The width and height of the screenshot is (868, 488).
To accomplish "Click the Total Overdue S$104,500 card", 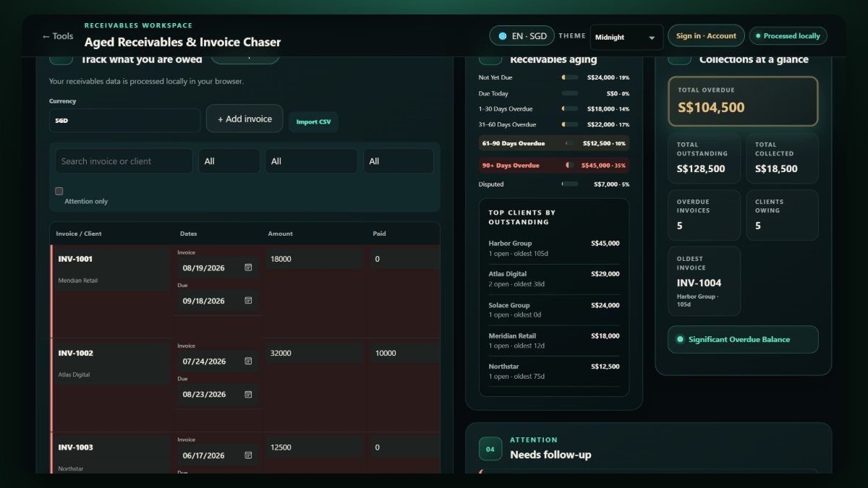I will click(743, 101).
